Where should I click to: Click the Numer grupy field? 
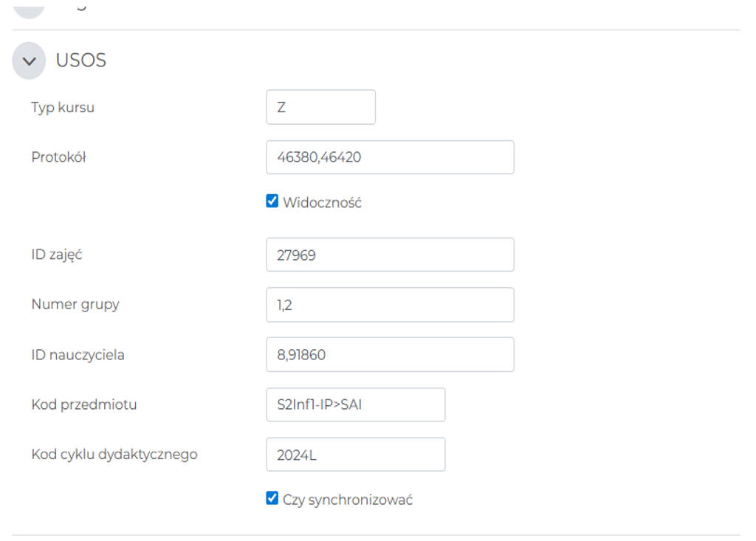pos(390,305)
